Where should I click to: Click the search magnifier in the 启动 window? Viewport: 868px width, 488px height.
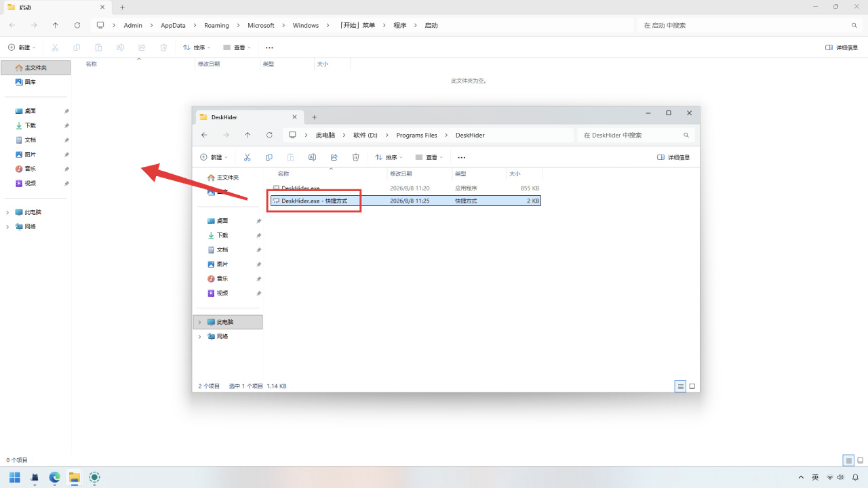click(x=854, y=25)
